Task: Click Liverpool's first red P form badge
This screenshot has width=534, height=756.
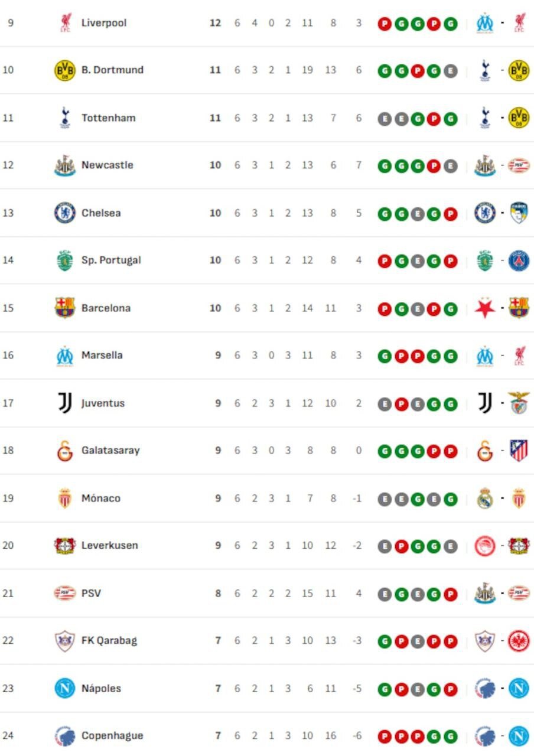Action: click(385, 24)
